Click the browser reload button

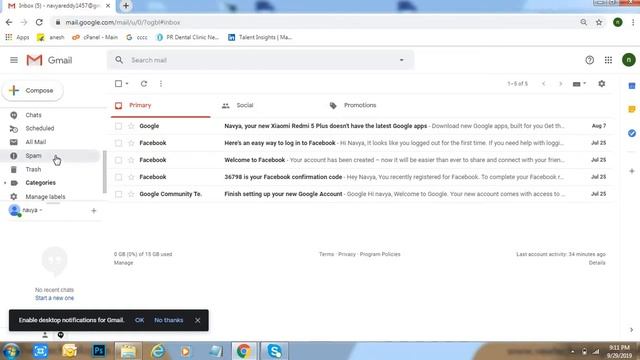(x=39, y=22)
